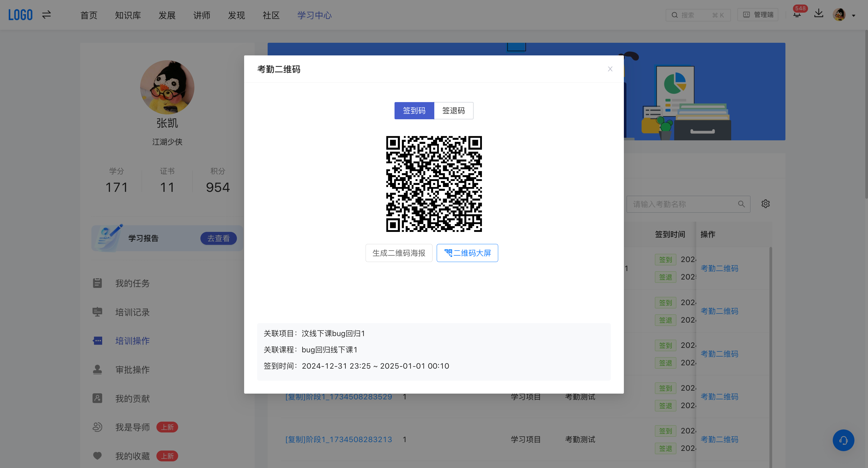Open the 发展 menu

coord(167,15)
